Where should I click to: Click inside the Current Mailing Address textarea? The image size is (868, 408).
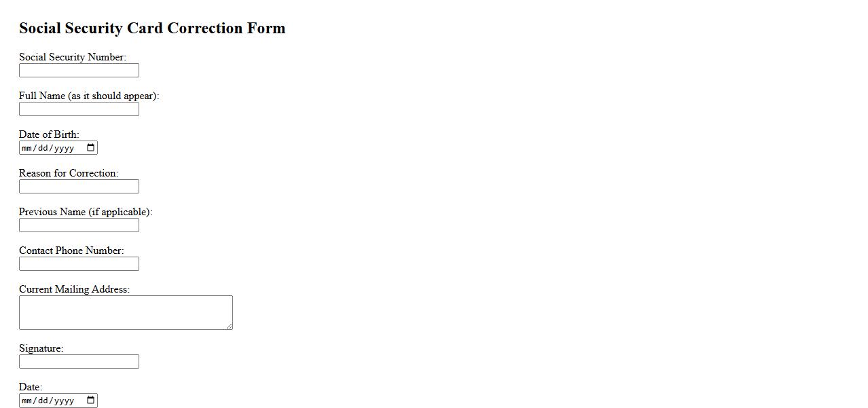click(126, 312)
